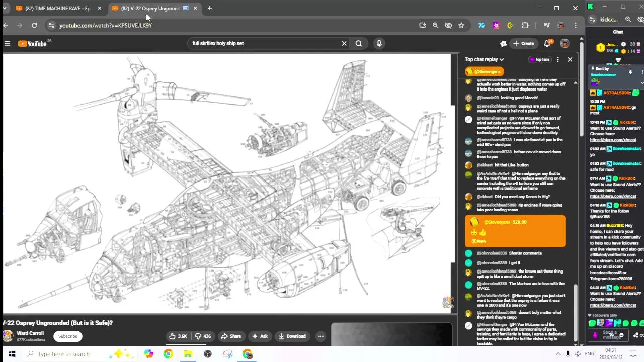Go back in browser history
The width and height of the screenshot is (644, 362).
(x=6, y=25)
